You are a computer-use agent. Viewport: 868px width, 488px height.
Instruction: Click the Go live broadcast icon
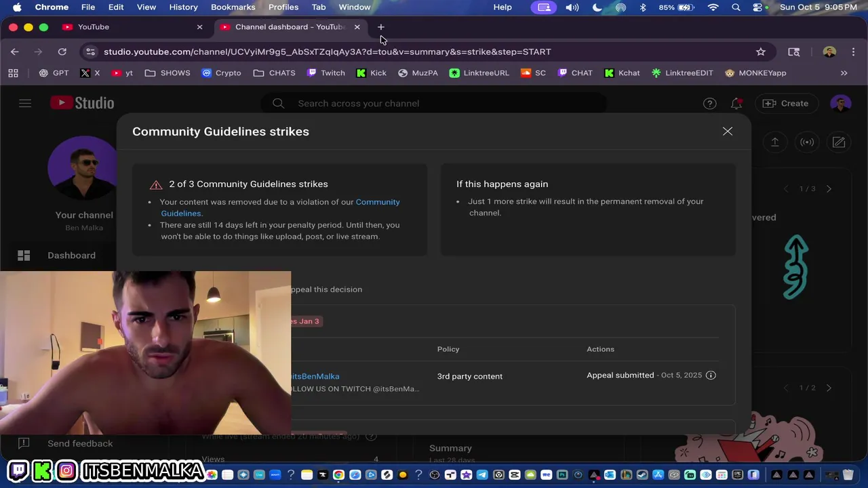tap(807, 142)
